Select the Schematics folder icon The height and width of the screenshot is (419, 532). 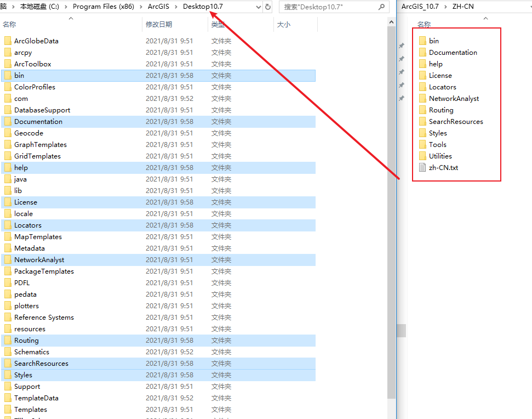click(8, 352)
